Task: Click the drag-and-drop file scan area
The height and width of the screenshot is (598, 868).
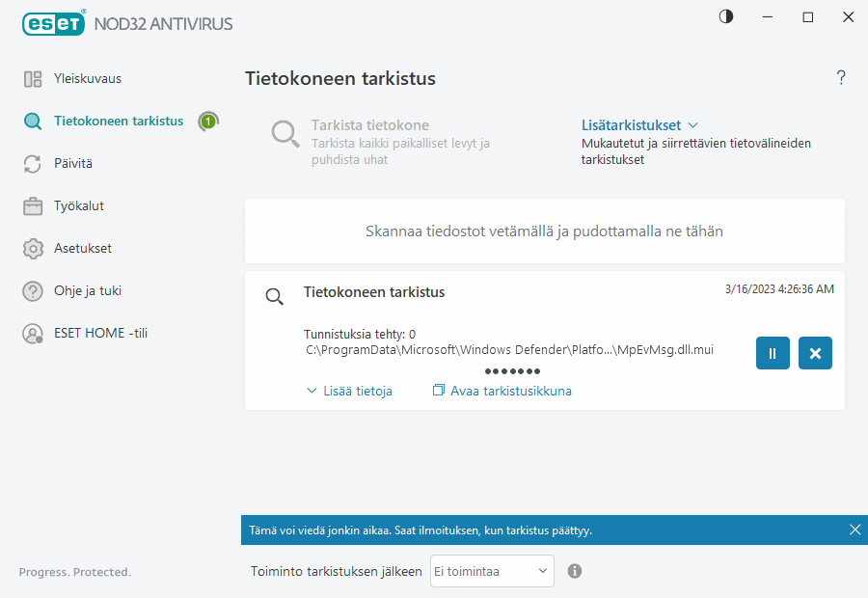Action: [544, 231]
